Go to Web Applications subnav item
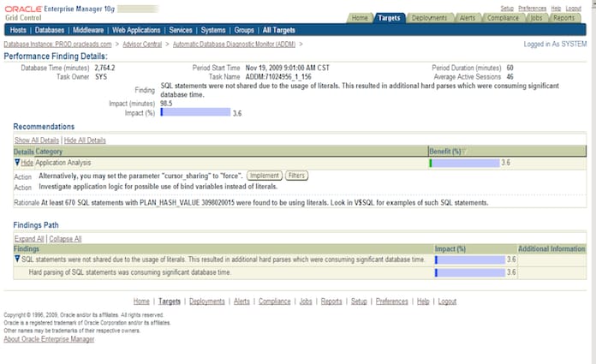 pyautogui.click(x=136, y=30)
